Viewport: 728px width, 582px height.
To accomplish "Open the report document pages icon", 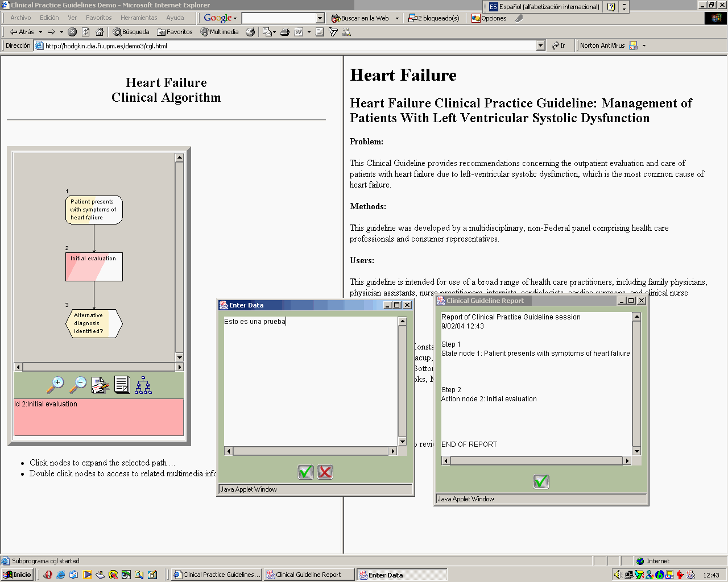I will (122, 385).
